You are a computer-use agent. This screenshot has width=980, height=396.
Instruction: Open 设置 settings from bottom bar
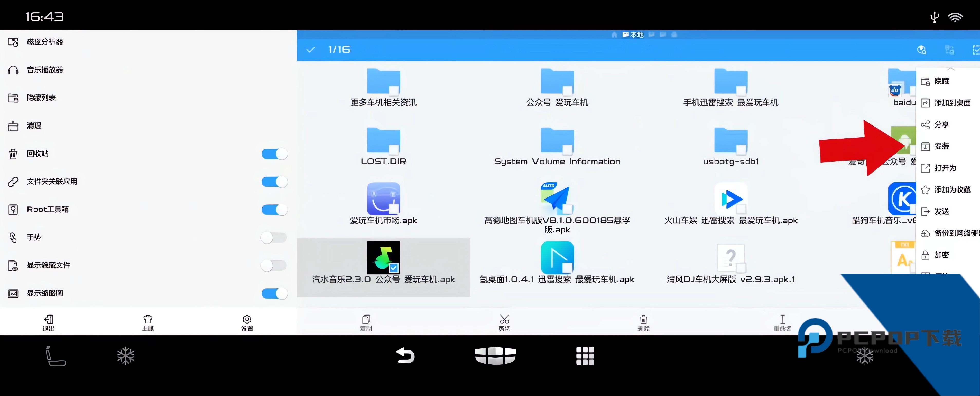[x=246, y=322]
